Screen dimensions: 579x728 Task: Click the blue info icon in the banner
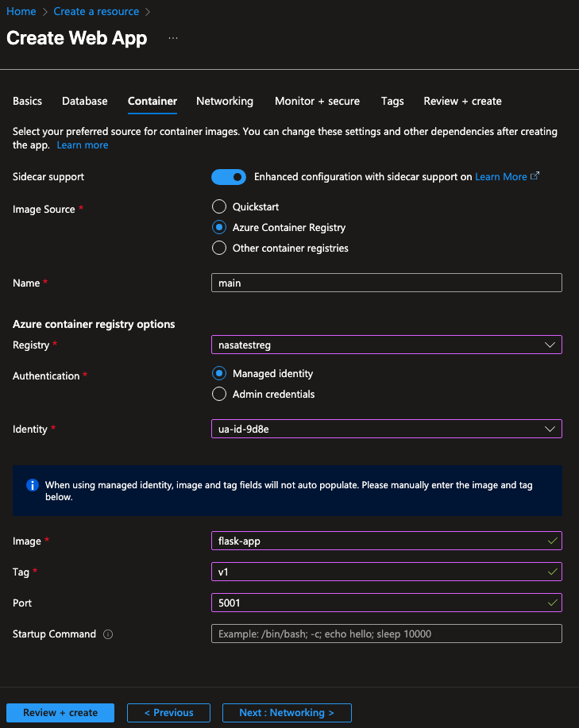(x=33, y=484)
